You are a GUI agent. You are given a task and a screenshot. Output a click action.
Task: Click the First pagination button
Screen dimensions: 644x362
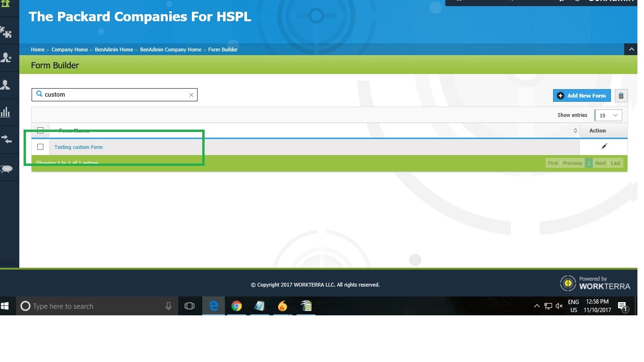click(553, 163)
